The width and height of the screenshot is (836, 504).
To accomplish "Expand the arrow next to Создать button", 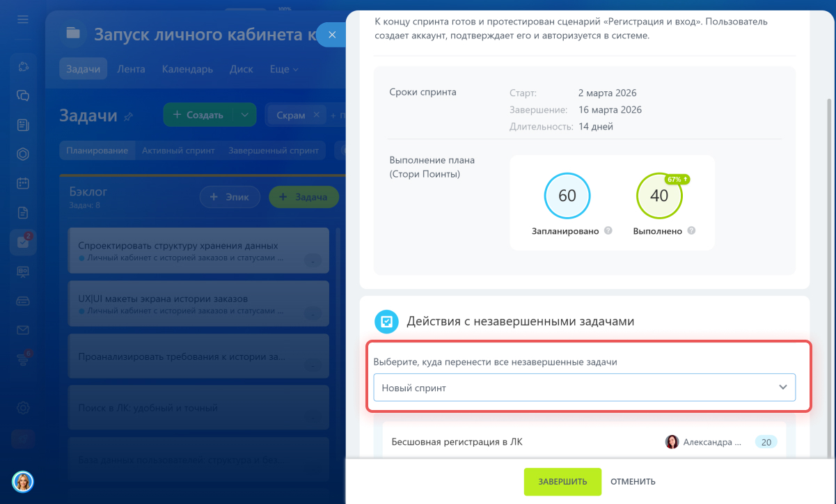I will tap(244, 115).
